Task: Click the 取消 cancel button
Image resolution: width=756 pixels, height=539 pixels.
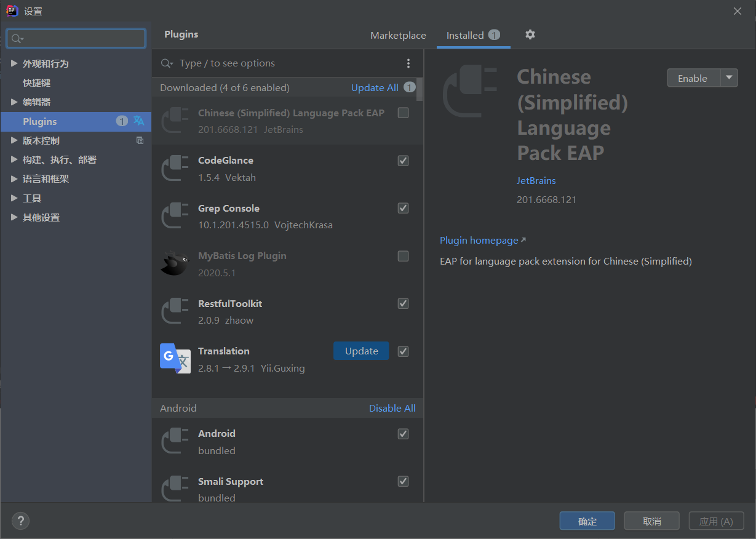Action: coord(652,521)
